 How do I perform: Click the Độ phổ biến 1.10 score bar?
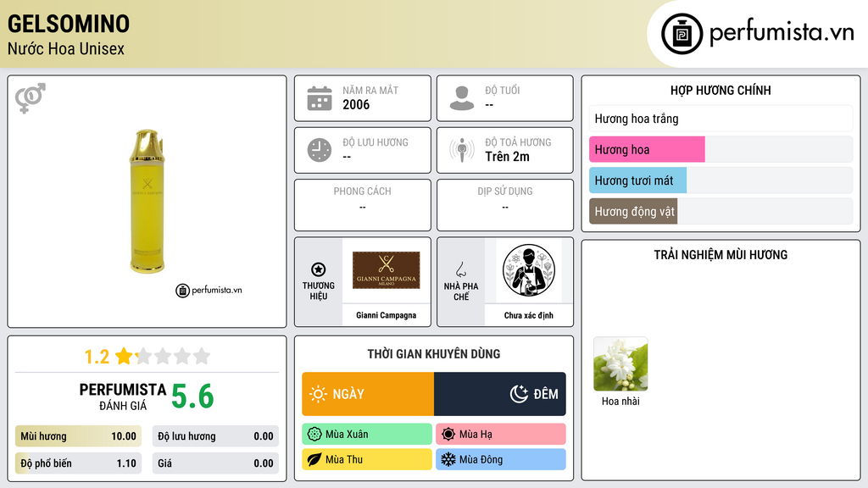78,463
